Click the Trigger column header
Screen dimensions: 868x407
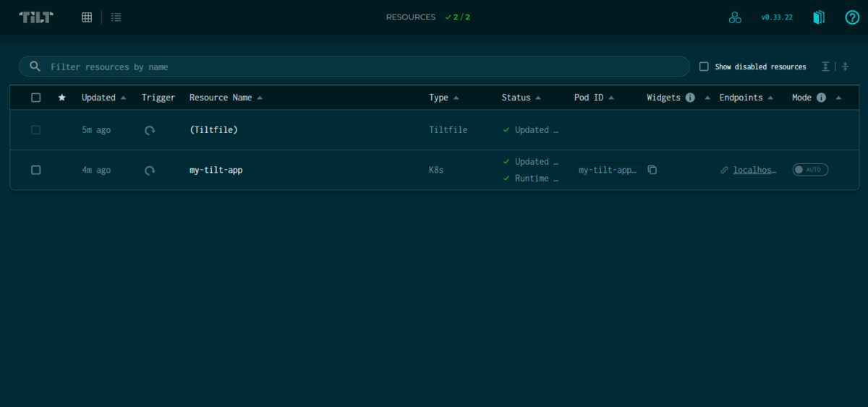point(158,98)
